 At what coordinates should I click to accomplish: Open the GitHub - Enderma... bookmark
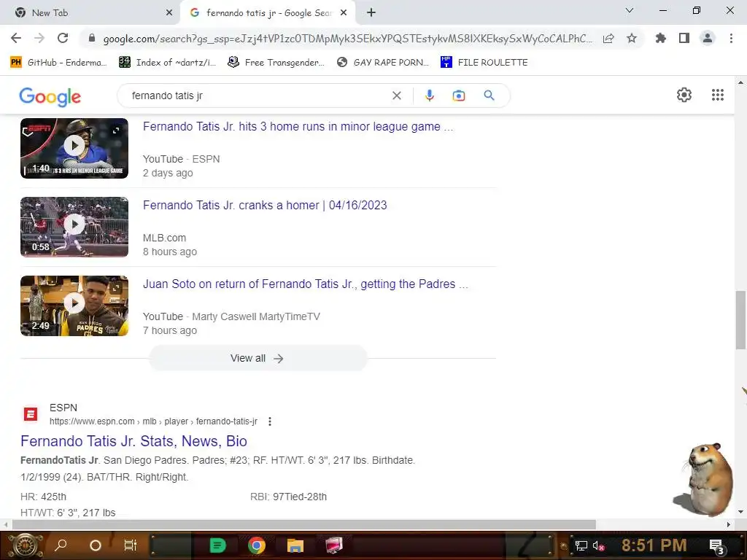(x=58, y=63)
